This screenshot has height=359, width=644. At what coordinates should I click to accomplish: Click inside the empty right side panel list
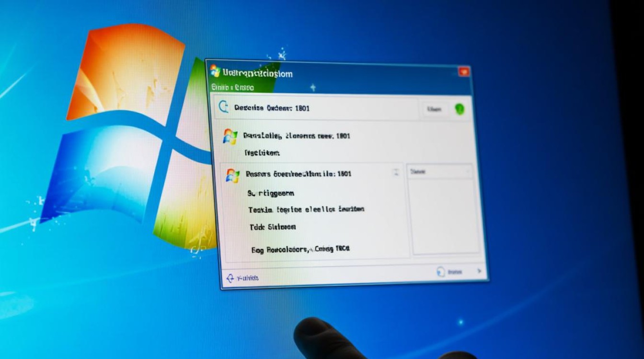445,217
